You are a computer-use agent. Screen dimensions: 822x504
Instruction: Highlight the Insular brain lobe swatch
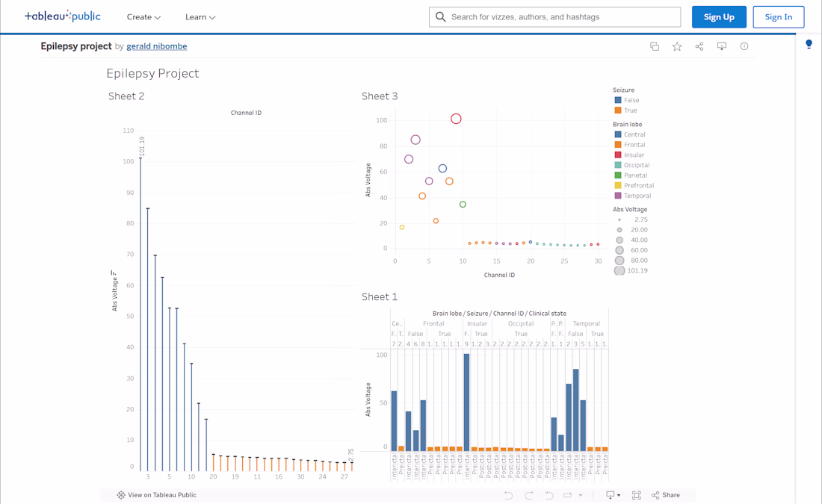point(617,155)
